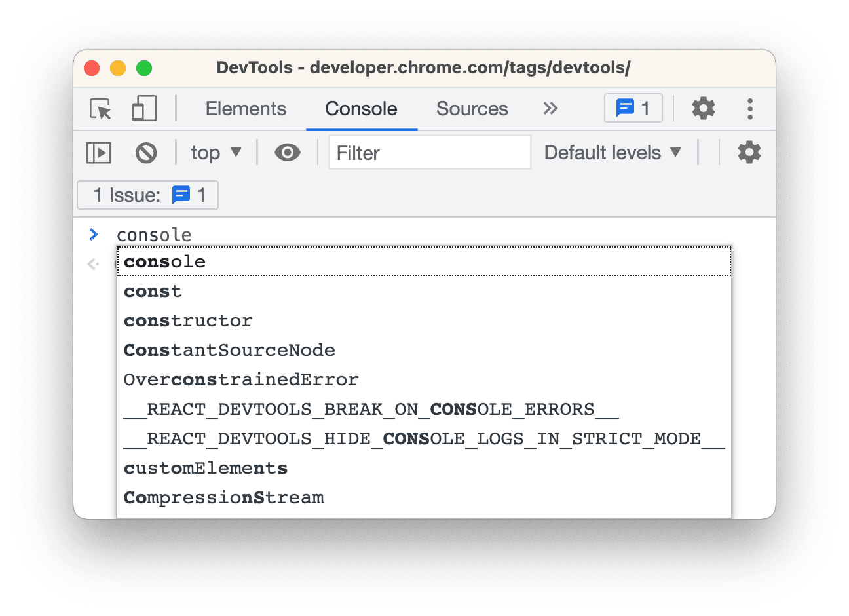Viewport: 849px width, 616px height.
Task: Open the customize DevTools three-dot menu
Action: (x=749, y=109)
